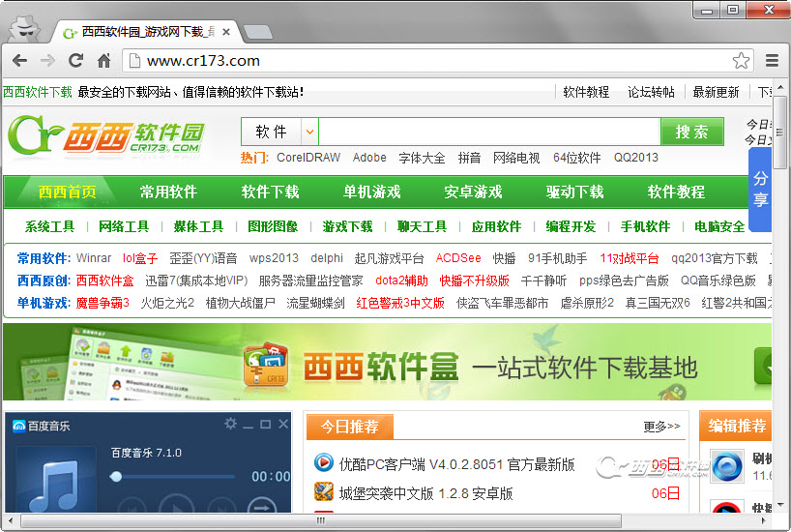Open the 媒体工具 category link
This screenshot has height=532, width=791.
(198, 226)
